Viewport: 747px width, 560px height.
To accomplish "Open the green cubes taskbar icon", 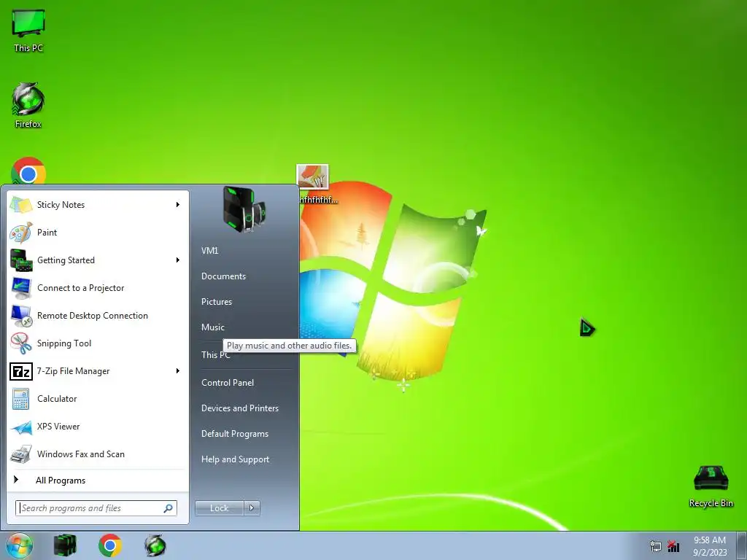I will (65, 545).
